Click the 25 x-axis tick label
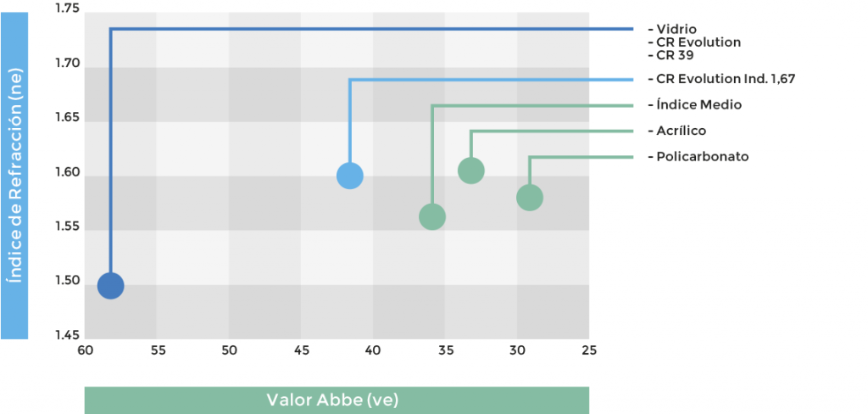This screenshot has width=868, height=414. pos(589,350)
